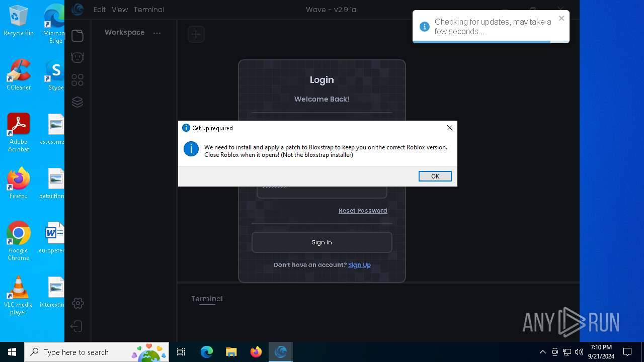Open the assessme image file on desktop

coord(53,129)
